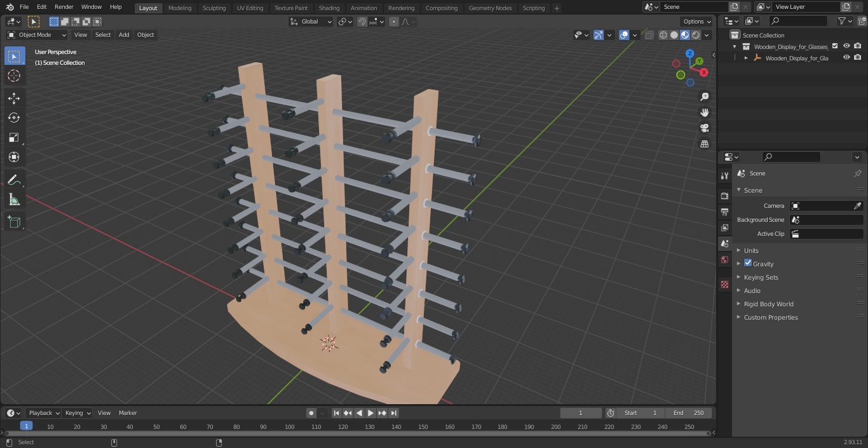
Task: Expand the Rigid Body World panel
Action: click(768, 304)
